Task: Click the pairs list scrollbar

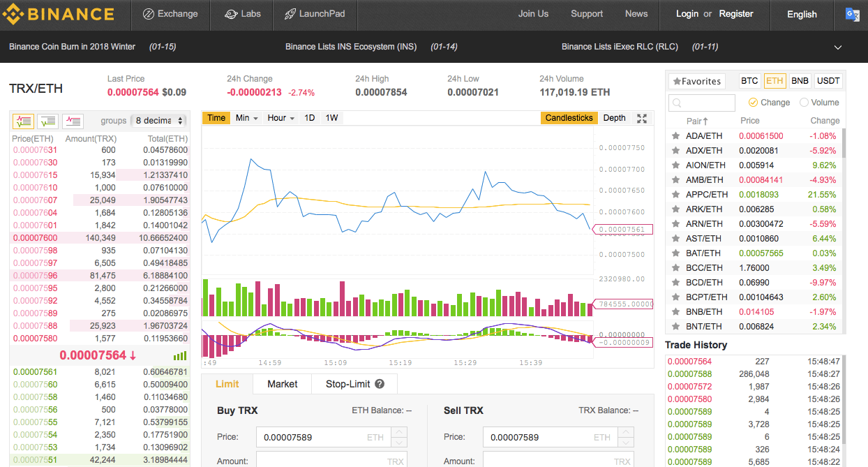Action: coord(843,143)
